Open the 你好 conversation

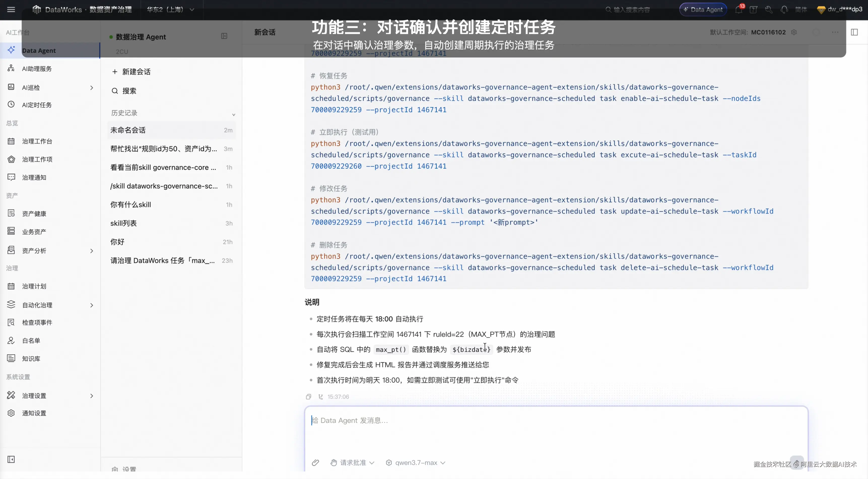(172, 242)
